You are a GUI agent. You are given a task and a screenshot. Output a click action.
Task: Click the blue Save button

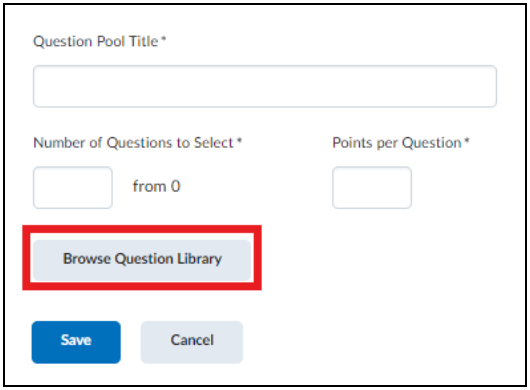tap(76, 342)
